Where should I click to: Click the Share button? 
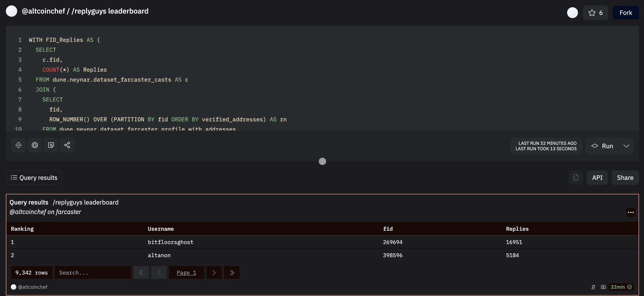pos(625,178)
